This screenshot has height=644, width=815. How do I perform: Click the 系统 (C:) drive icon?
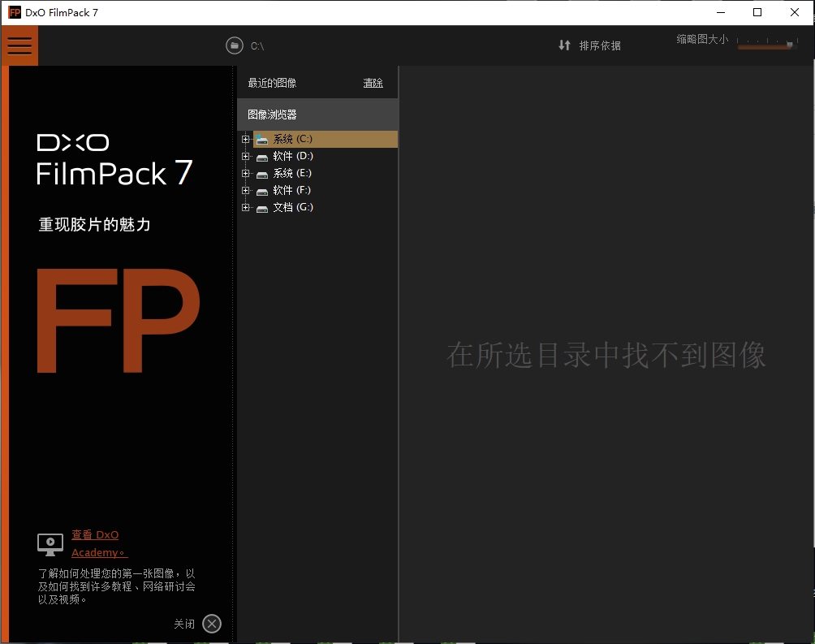point(262,139)
